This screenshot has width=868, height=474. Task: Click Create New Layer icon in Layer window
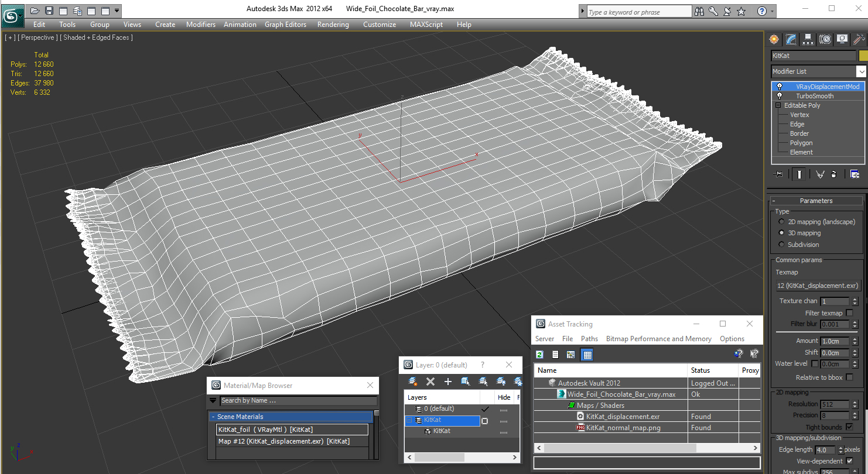pos(413,382)
